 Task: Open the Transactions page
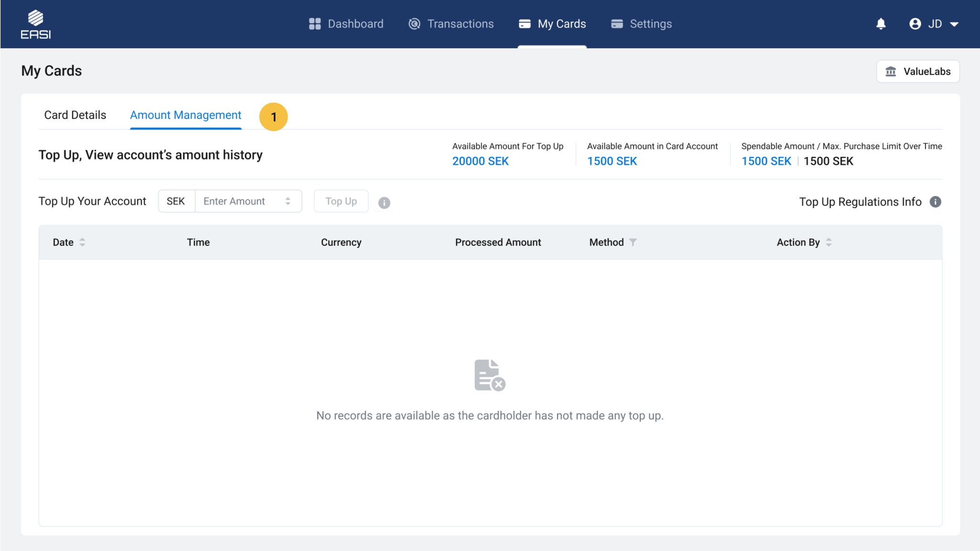451,24
